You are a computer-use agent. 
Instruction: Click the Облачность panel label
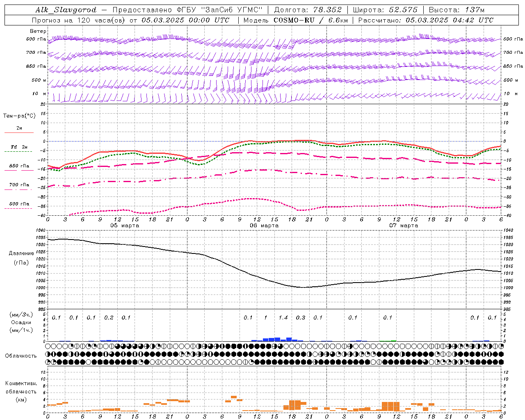click(x=21, y=356)
